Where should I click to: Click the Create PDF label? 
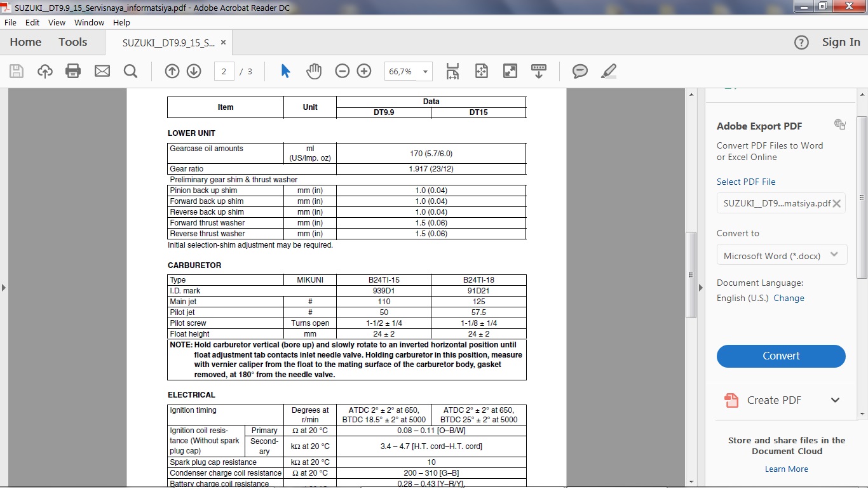point(774,400)
